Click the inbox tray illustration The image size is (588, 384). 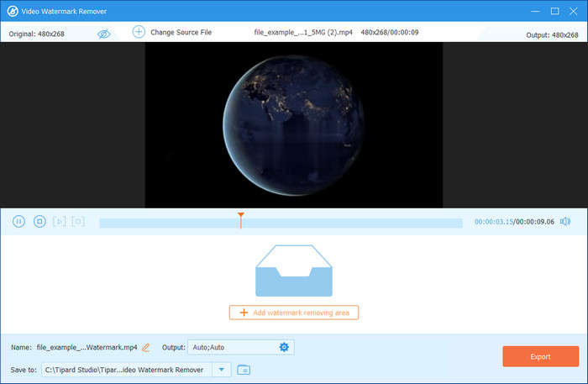click(294, 271)
